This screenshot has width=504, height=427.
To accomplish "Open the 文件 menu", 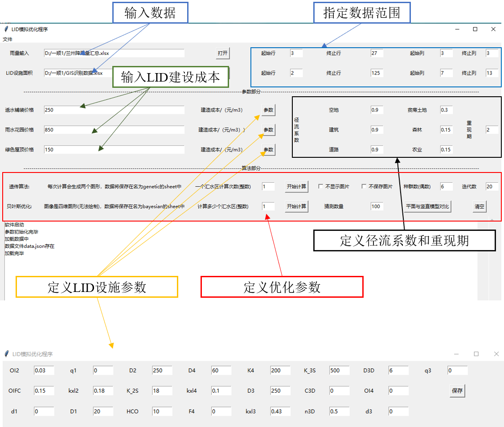I will click(x=8, y=39).
